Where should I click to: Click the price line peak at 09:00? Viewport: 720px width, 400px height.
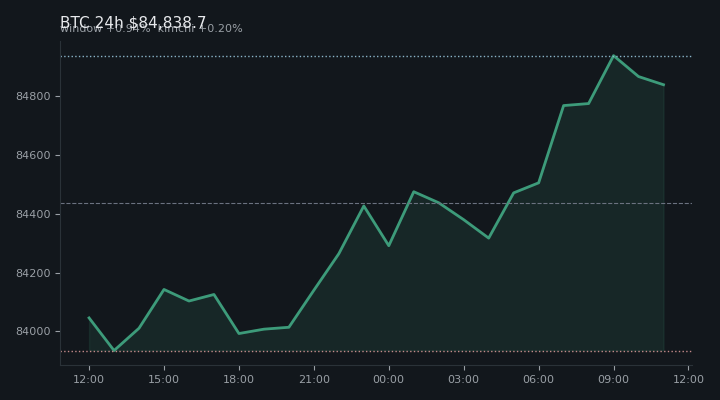tap(614, 56)
